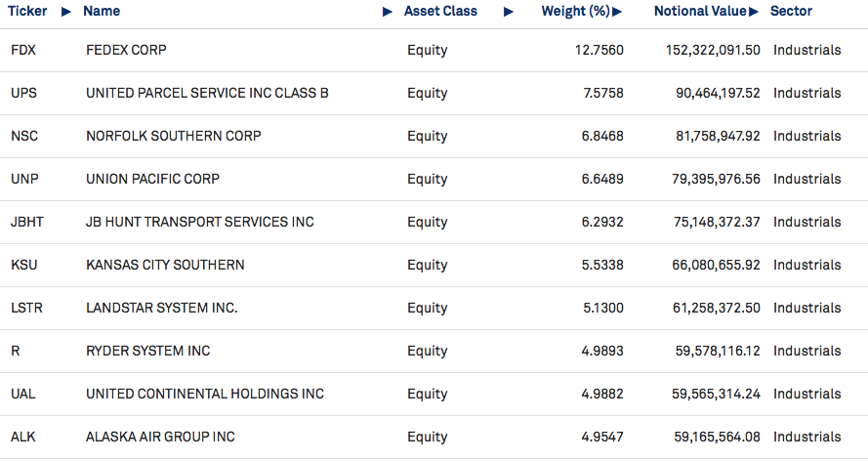Select LANDSTAR SYSTEM INC. row
868x462 pixels.
tap(434, 308)
